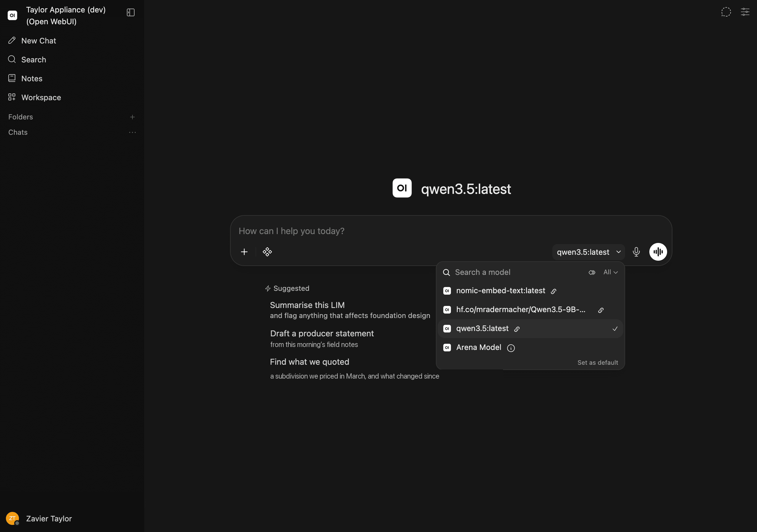
Task: Type in the Search a model field
Action: tap(518, 272)
